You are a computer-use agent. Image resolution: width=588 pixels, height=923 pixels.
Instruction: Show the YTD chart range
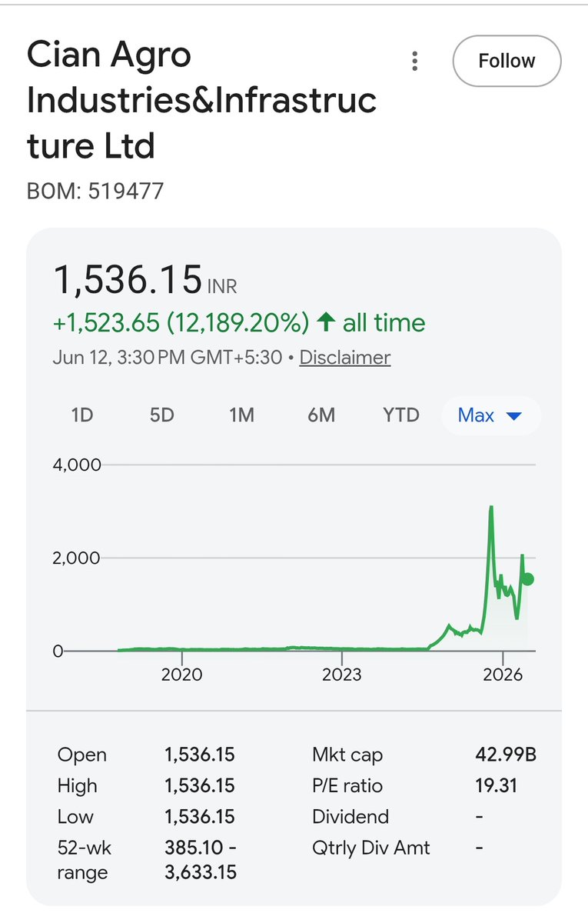[401, 415]
